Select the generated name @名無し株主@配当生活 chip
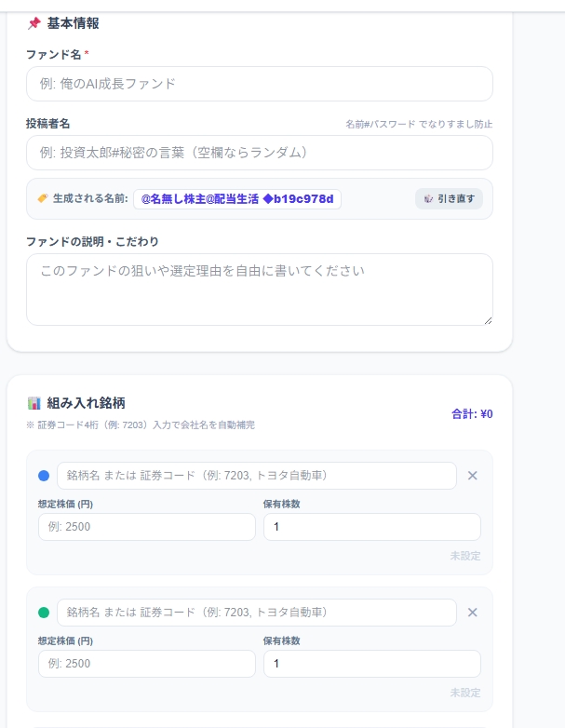 237,199
